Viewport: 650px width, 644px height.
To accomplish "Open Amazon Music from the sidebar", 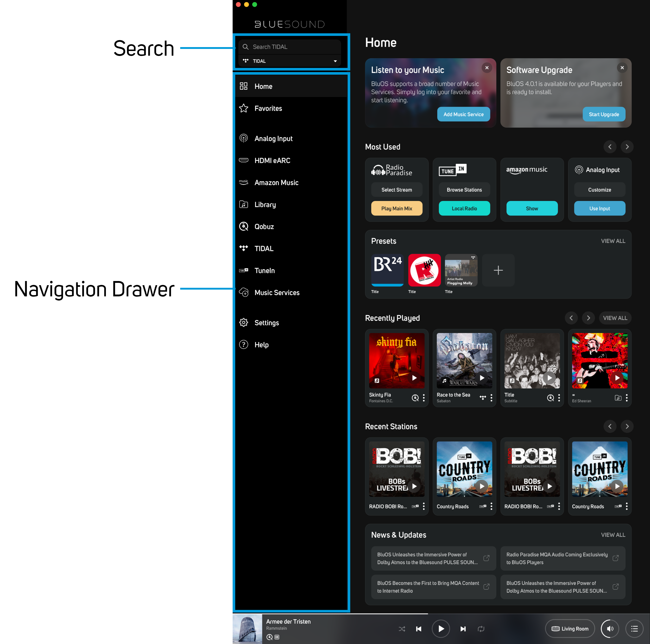I will click(276, 182).
